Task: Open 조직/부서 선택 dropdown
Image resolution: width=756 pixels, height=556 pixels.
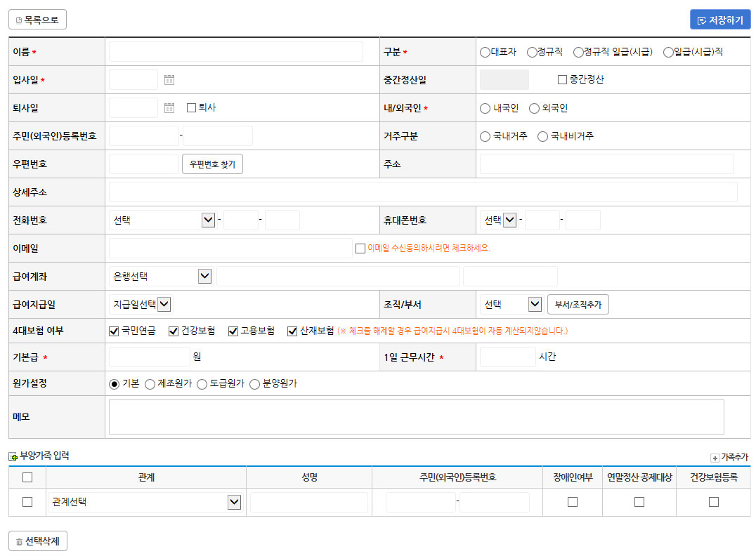Action: [x=511, y=305]
